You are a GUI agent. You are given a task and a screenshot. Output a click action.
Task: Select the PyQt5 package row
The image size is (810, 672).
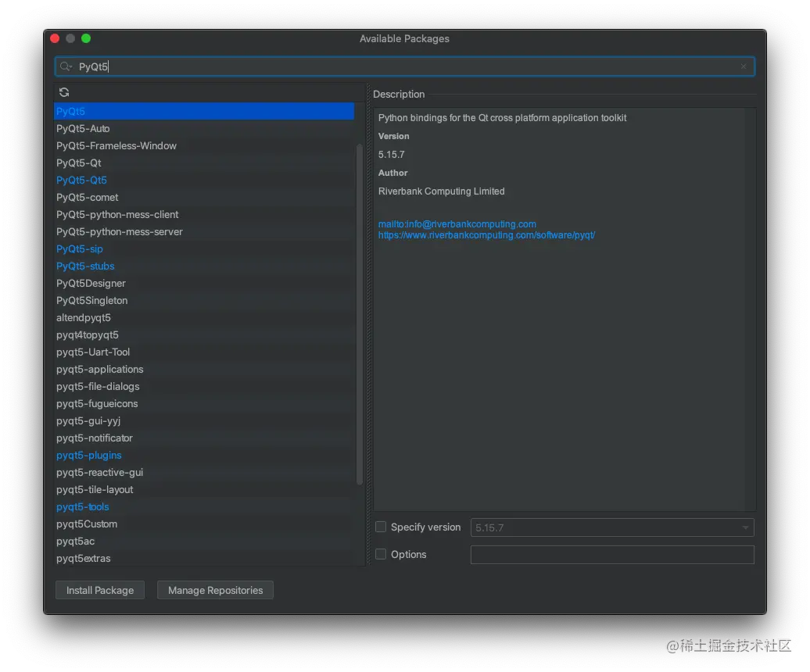click(205, 112)
